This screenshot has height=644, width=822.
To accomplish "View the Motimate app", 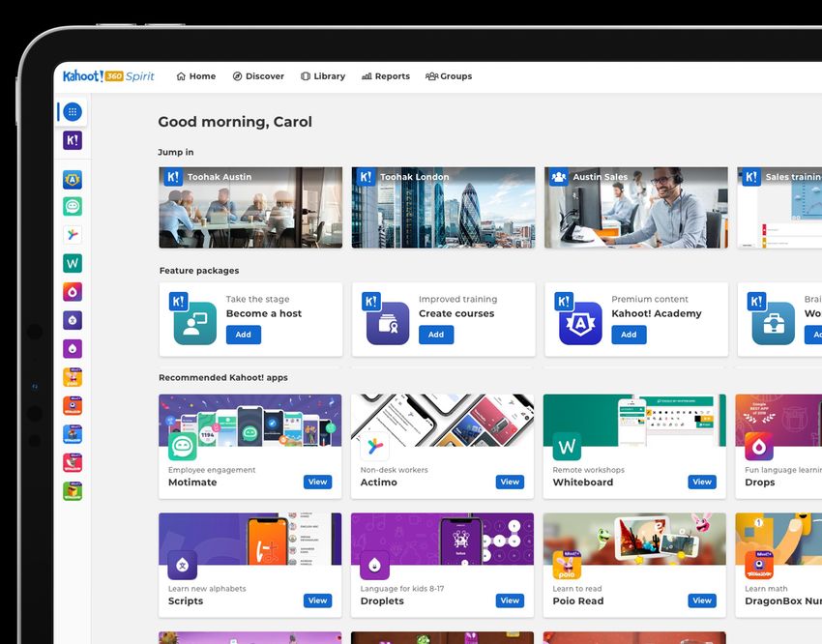I will pyautogui.click(x=318, y=483).
